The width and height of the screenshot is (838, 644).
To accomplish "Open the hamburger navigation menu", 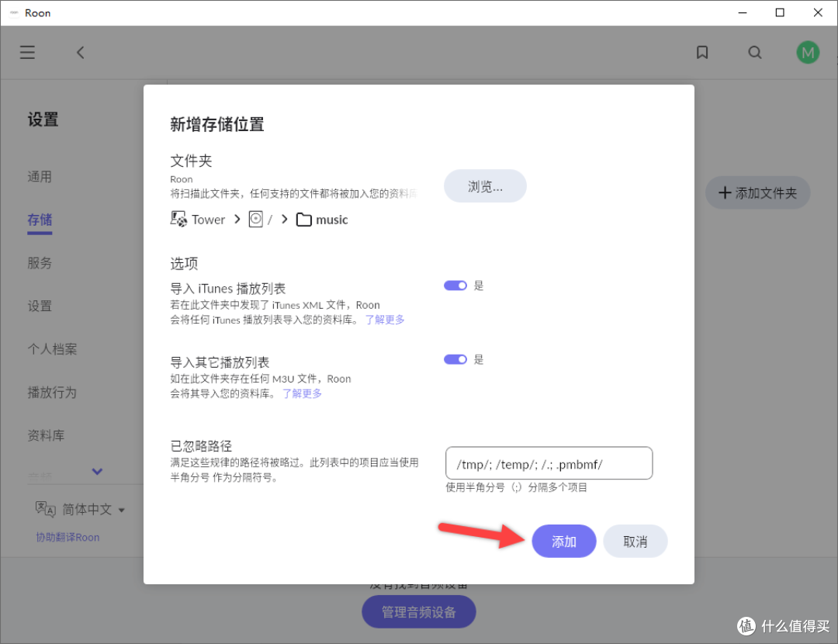I will 27,52.
